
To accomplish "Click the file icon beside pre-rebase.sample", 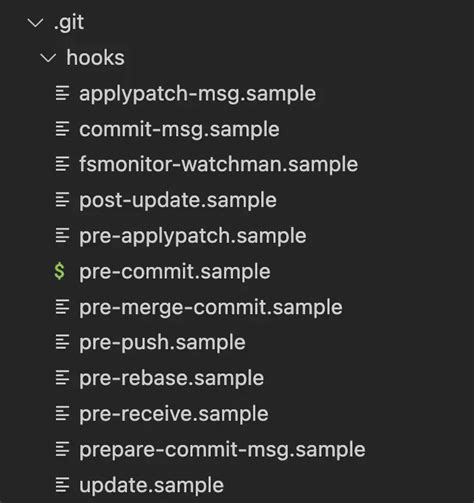I will [62, 378].
